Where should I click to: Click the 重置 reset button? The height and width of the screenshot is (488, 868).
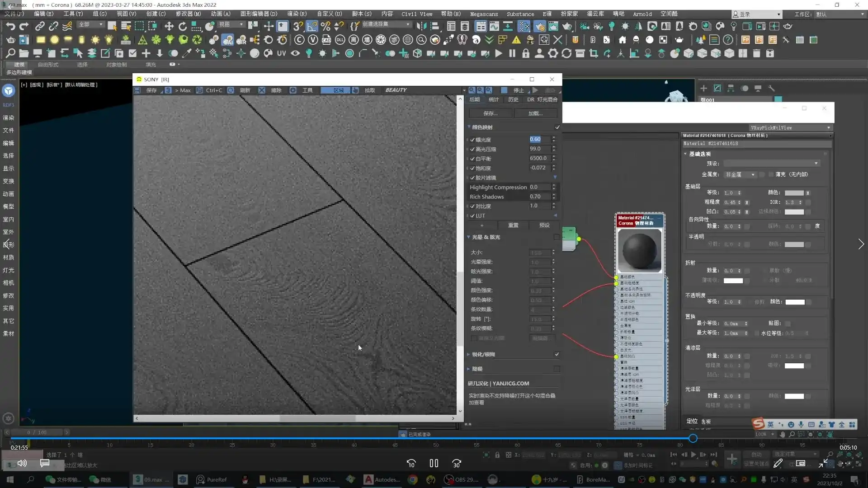coord(513,225)
